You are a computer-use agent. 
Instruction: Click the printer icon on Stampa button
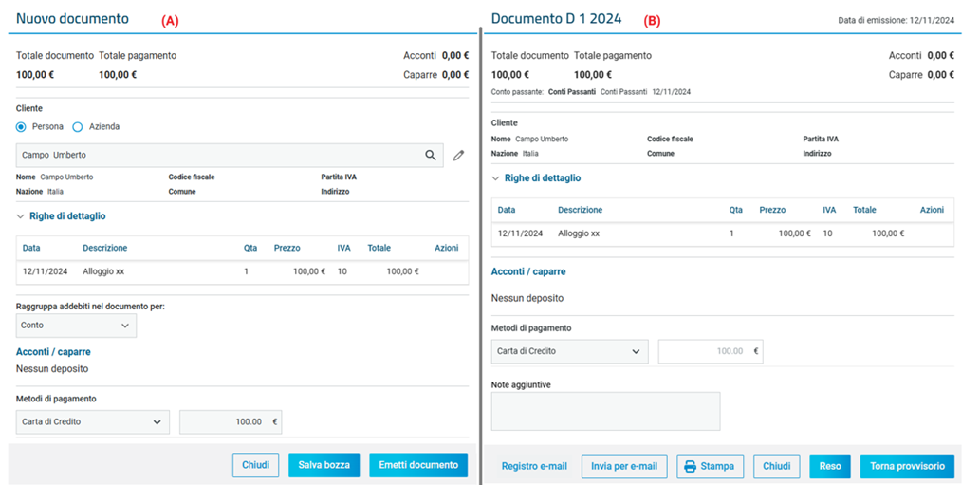(x=690, y=466)
